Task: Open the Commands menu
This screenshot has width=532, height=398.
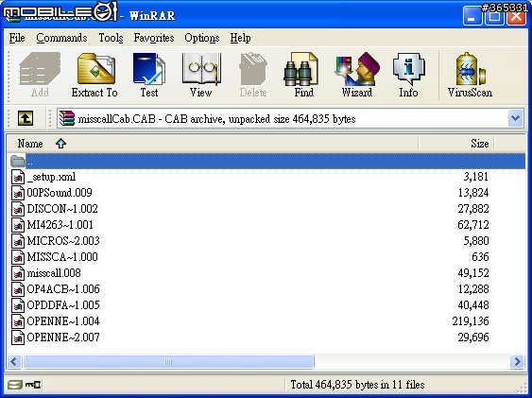Action: pyautogui.click(x=61, y=38)
